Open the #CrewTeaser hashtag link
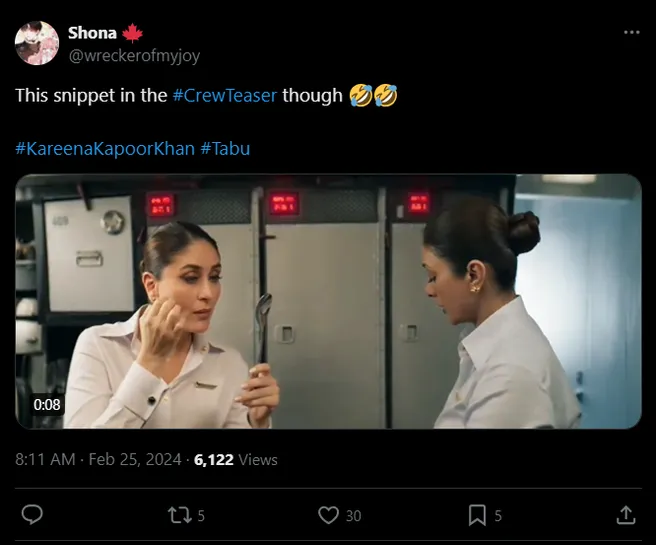This screenshot has height=545, width=656. coord(225,96)
